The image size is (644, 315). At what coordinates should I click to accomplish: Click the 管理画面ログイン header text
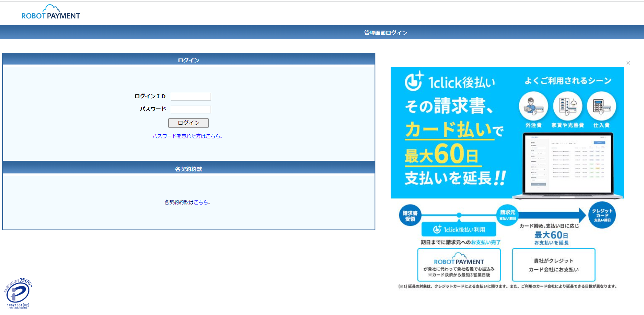coord(386,33)
